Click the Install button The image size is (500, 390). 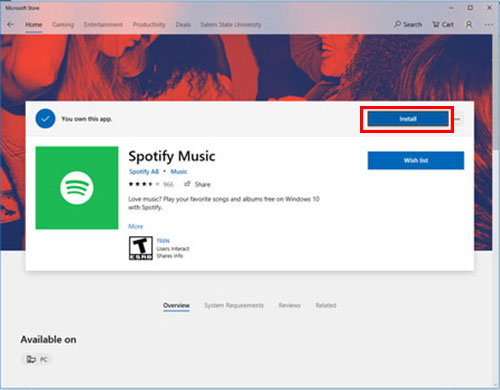point(408,119)
